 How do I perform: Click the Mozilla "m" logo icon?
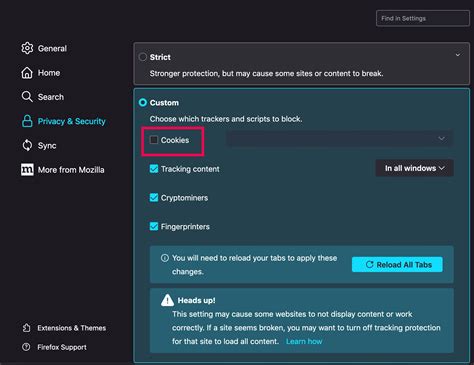[27, 170]
